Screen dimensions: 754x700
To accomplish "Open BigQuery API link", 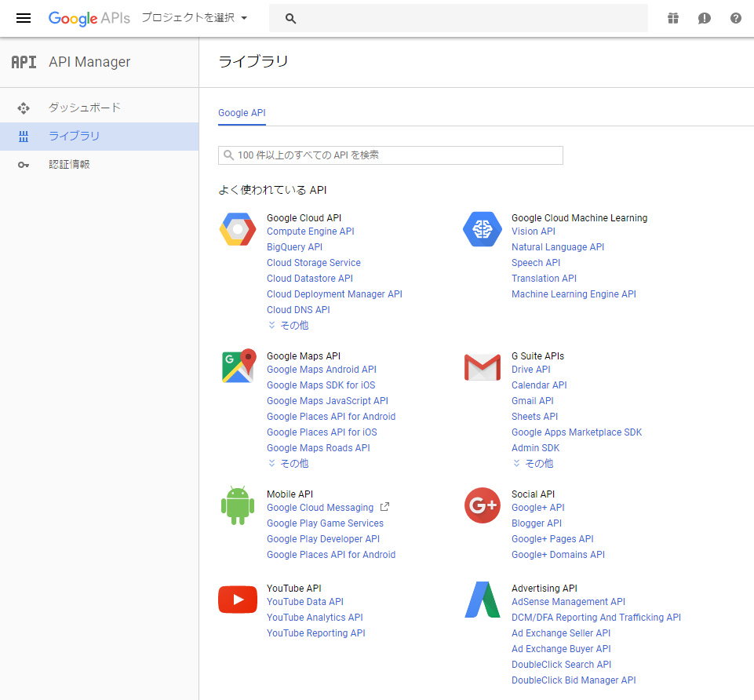I will [x=295, y=247].
